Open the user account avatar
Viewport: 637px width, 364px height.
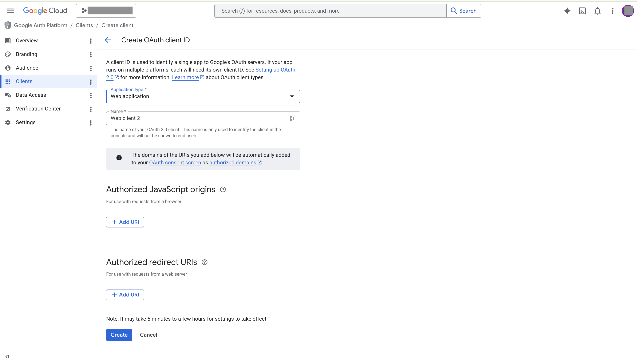628,11
